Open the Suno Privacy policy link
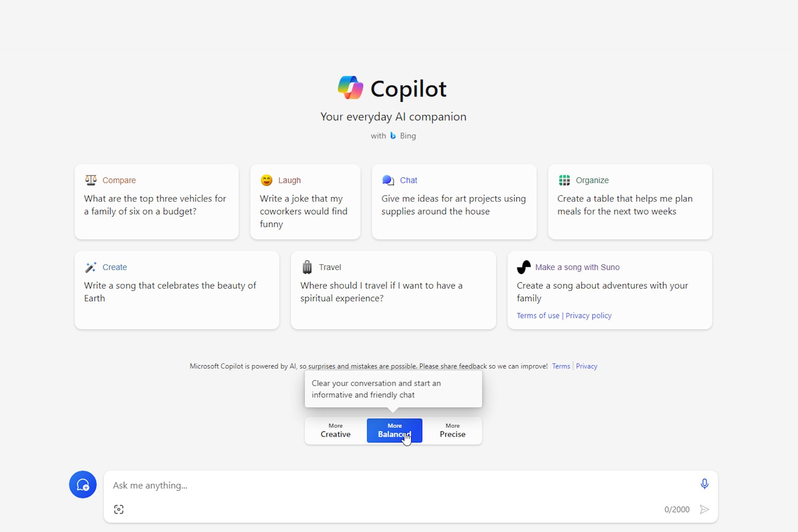 point(588,315)
